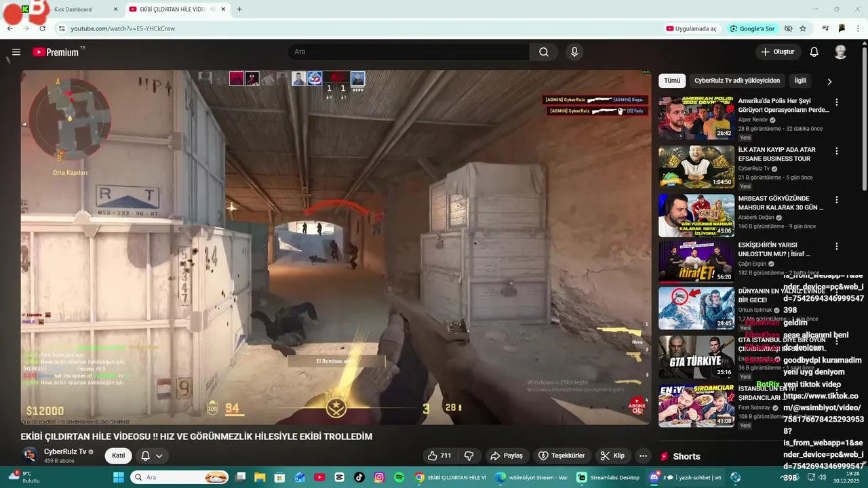This screenshot has height=488, width=868.
Task: Click Uygulamada aç in address bar
Action: (x=691, y=28)
